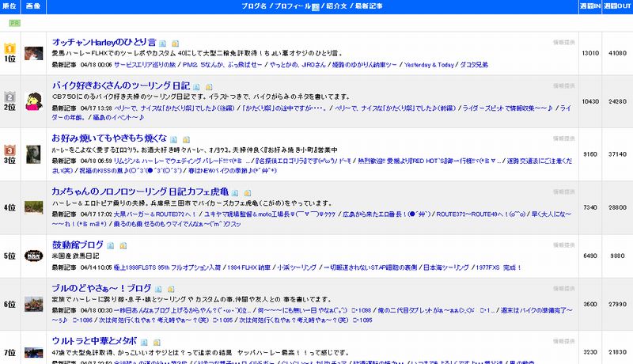Viewport: 633px width, 364px height.
Task: Click 情報提供 link in the 1位 row
Action: tap(563, 43)
